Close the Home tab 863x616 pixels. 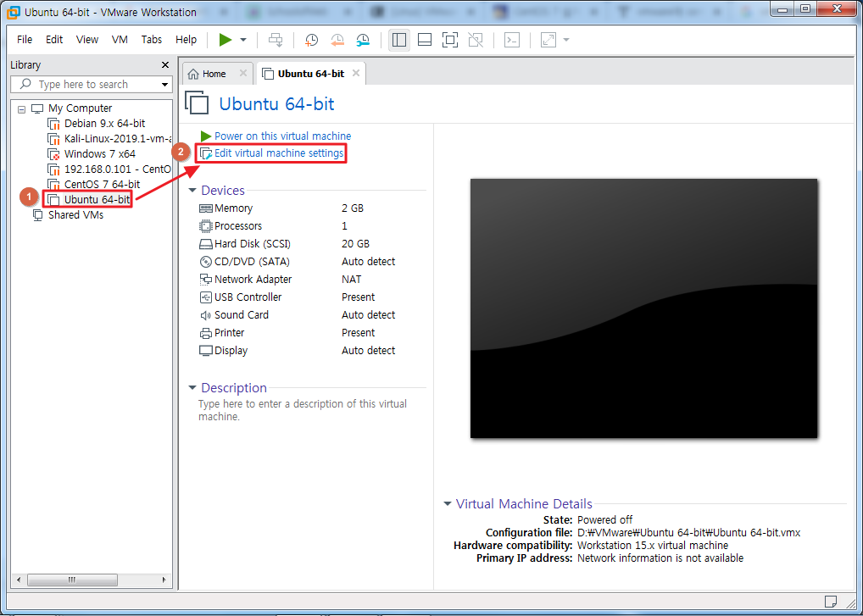tap(243, 73)
